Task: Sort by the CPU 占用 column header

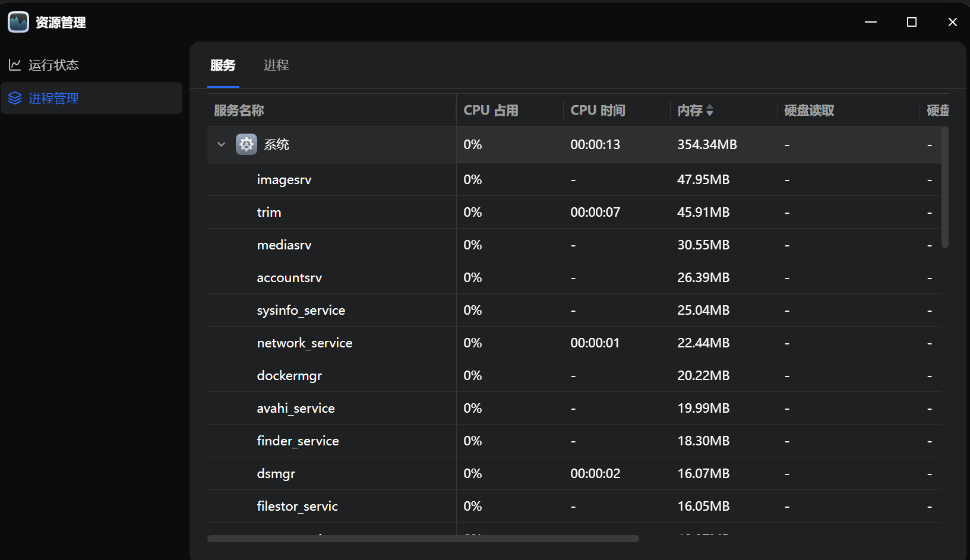Action: click(491, 110)
